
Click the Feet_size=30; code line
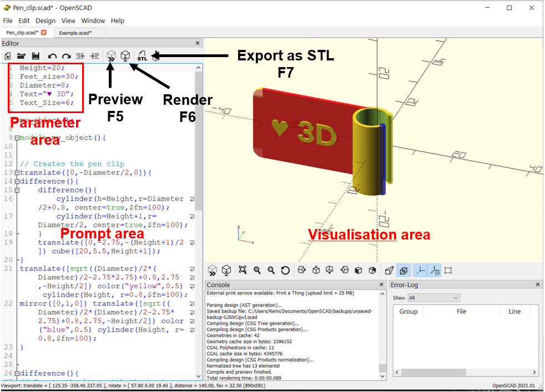49,77
